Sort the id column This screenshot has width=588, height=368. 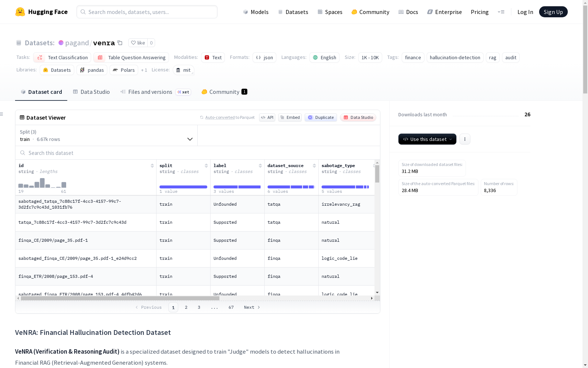pos(152,166)
